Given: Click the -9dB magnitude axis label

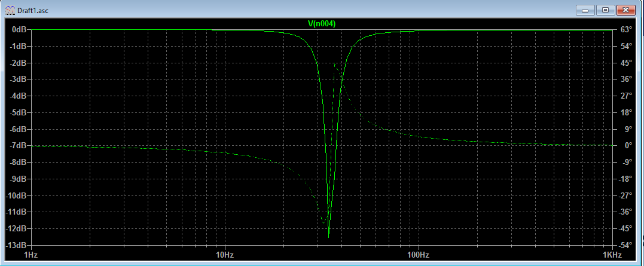Looking at the screenshot, I should point(17,179).
